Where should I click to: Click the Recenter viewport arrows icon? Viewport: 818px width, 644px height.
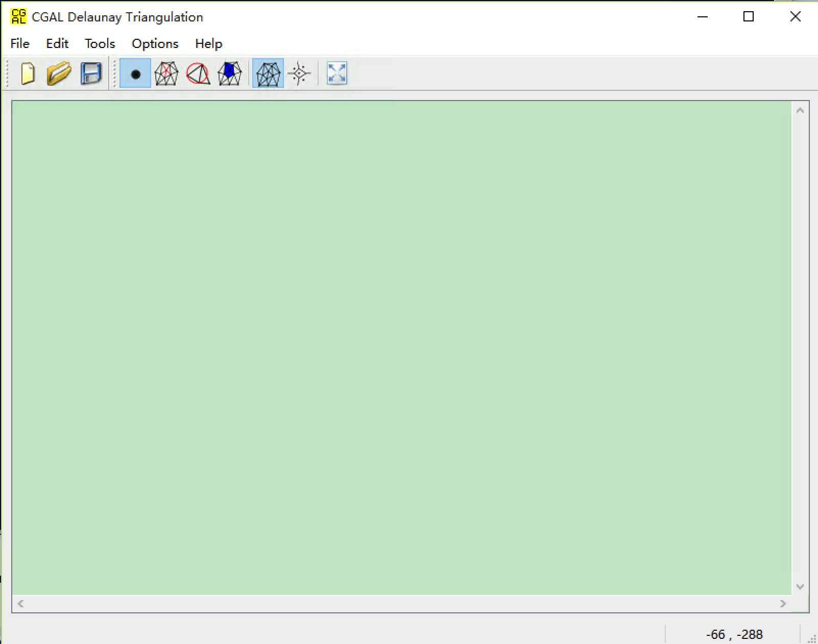[x=337, y=73]
